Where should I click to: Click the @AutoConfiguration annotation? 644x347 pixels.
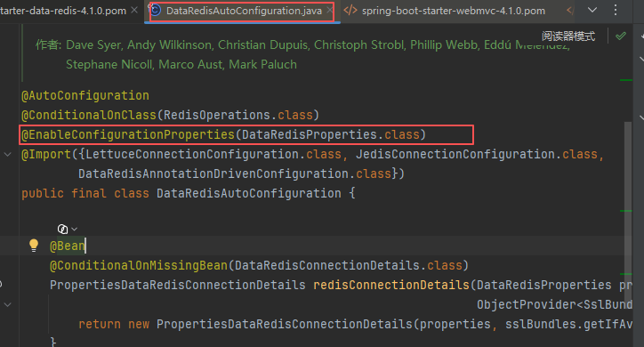point(85,96)
